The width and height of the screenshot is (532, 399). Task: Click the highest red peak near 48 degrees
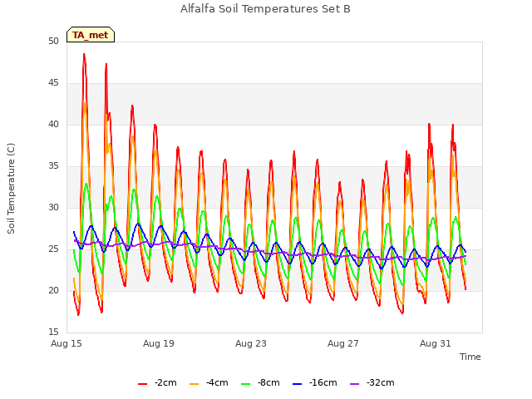coord(84,54)
